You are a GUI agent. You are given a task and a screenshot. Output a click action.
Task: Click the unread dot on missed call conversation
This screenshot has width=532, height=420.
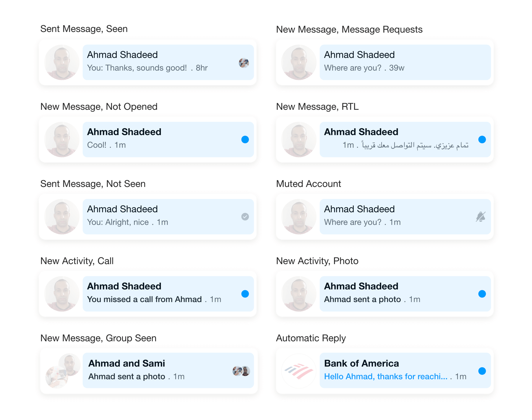245,294
